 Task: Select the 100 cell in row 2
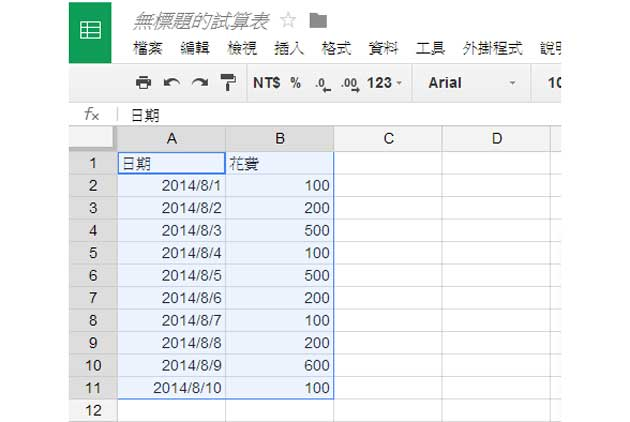[280, 186]
